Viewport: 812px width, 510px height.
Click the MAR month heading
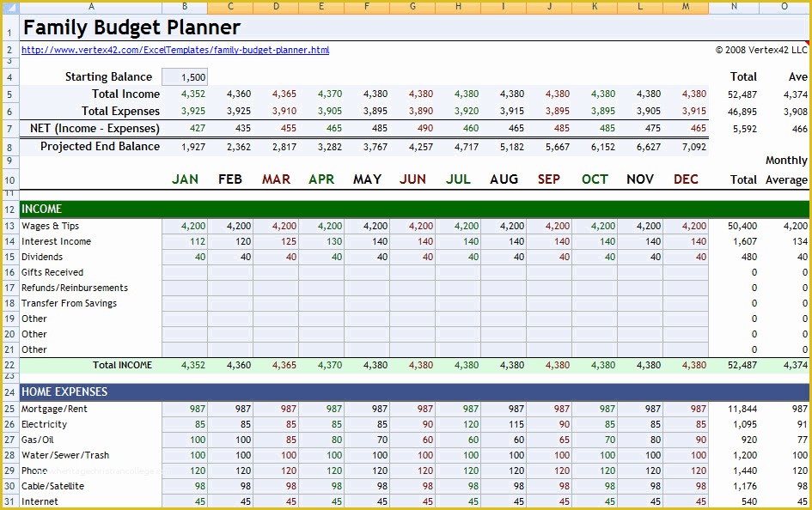(276, 179)
